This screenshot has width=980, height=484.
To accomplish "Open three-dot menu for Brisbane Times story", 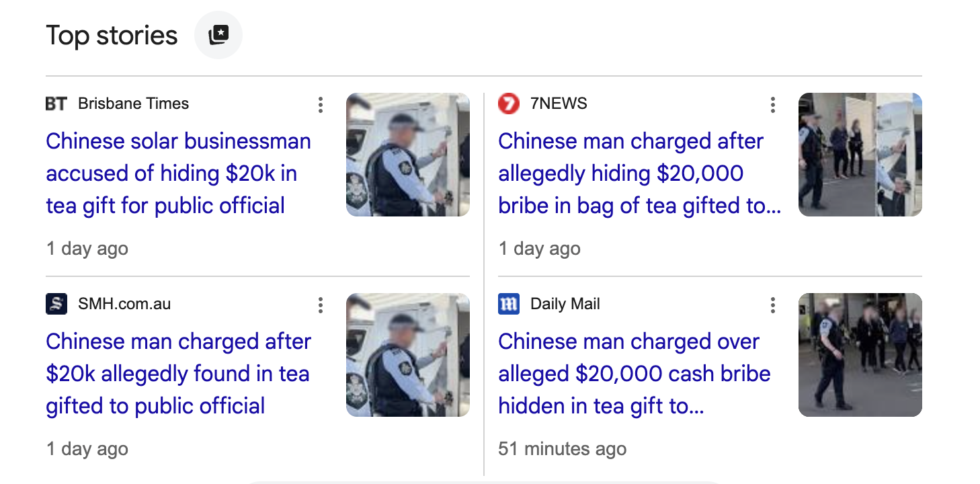I will 321,104.
